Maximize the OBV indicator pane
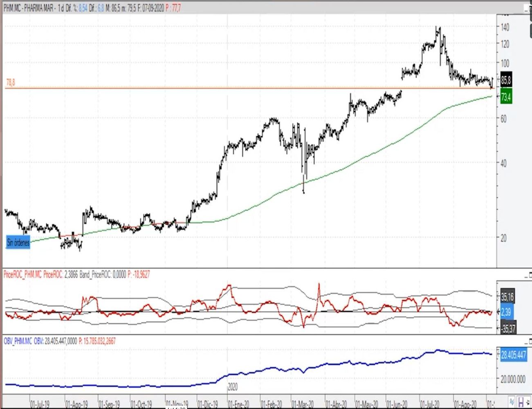This screenshot has height=409, width=532. pos(530,340)
